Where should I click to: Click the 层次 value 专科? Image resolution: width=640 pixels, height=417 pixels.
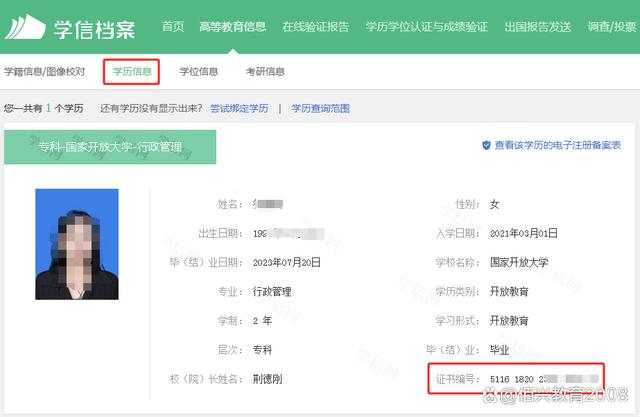pyautogui.click(x=262, y=350)
